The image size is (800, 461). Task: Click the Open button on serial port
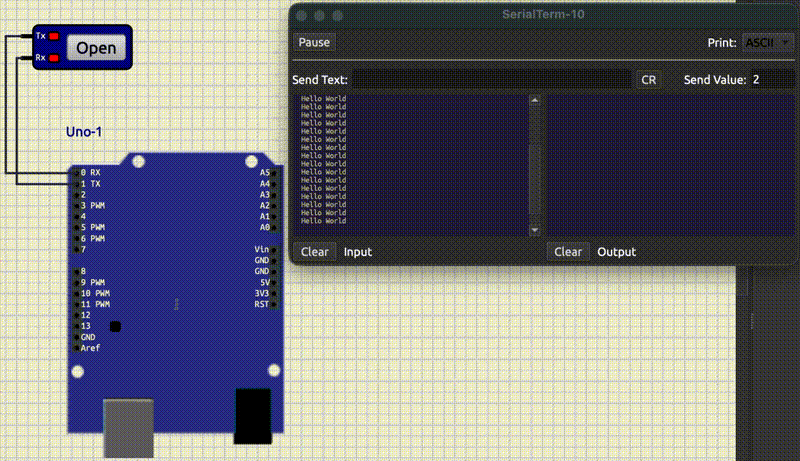coord(96,47)
